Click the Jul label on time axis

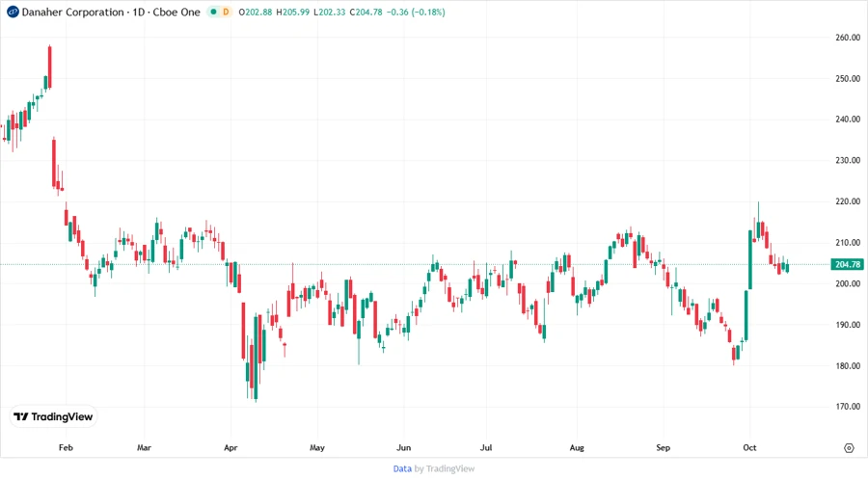coord(487,448)
